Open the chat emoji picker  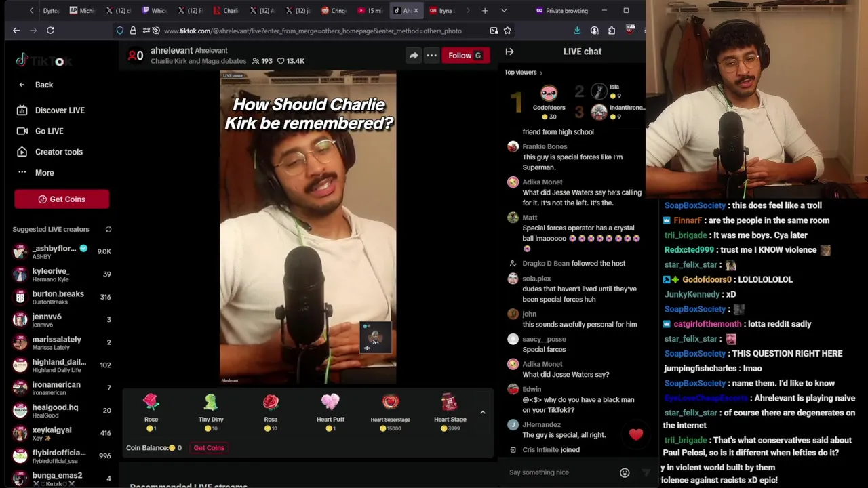[x=625, y=473]
